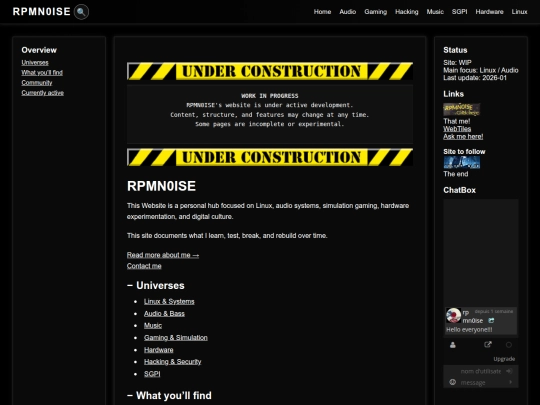Open the Music menu item
Image resolution: width=540 pixels, height=405 pixels.
pyautogui.click(x=435, y=12)
